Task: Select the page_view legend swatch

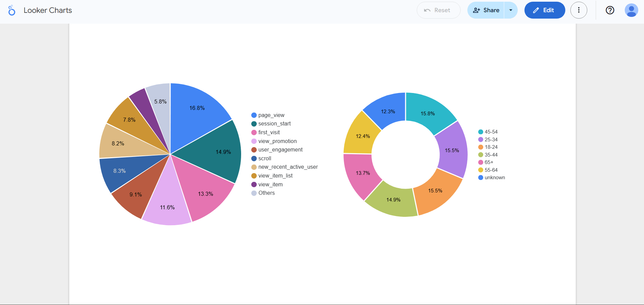Action: [254, 115]
